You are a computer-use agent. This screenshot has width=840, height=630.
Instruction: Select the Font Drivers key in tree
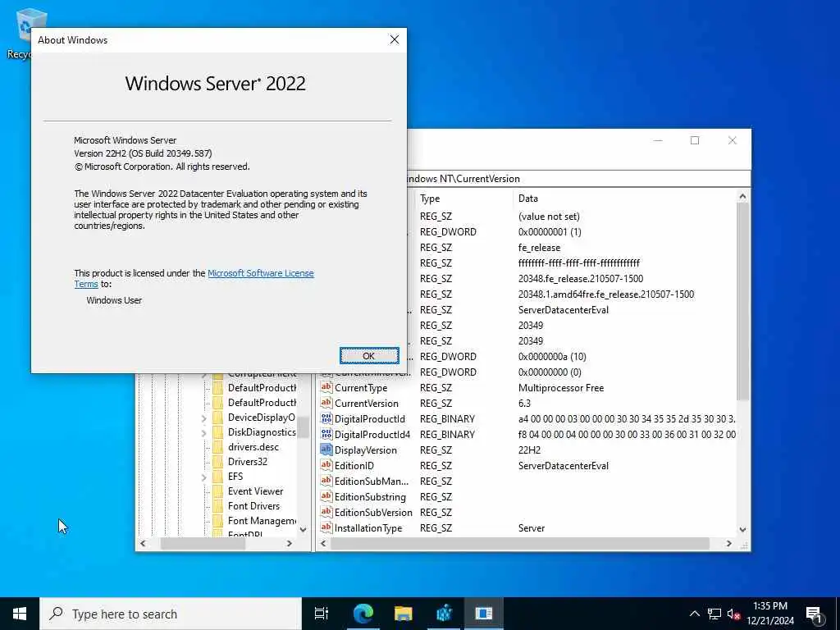(254, 505)
